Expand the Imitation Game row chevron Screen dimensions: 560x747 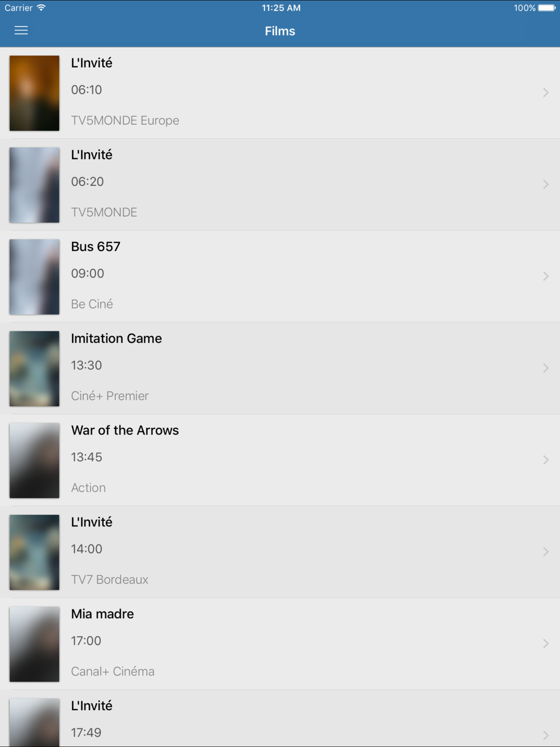pyautogui.click(x=545, y=368)
